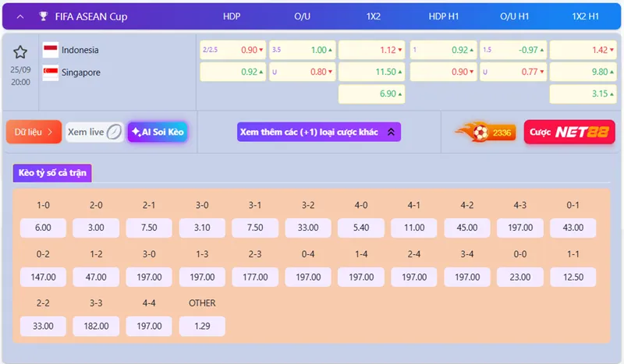Image resolution: width=624 pixels, height=364 pixels.
Task: Bet correct score 1-2 at 47.00
Action: (x=96, y=277)
